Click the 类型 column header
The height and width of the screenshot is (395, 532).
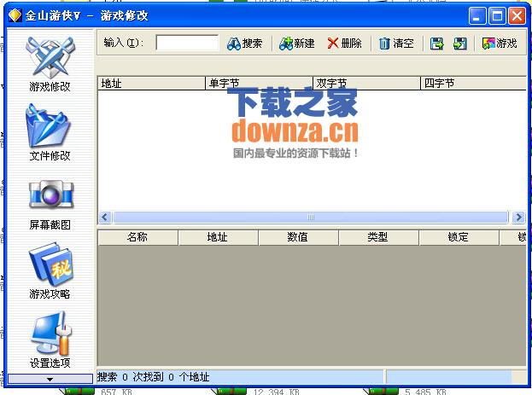pos(378,237)
